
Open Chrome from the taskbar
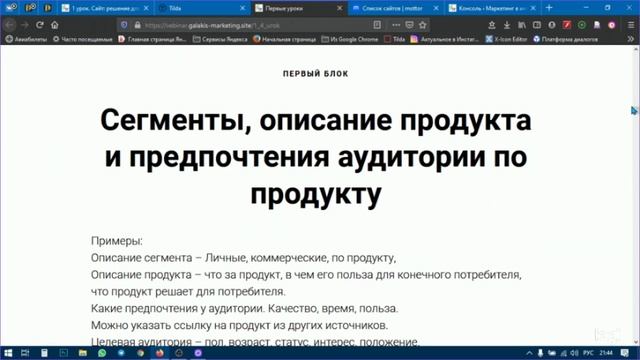click(x=140, y=353)
